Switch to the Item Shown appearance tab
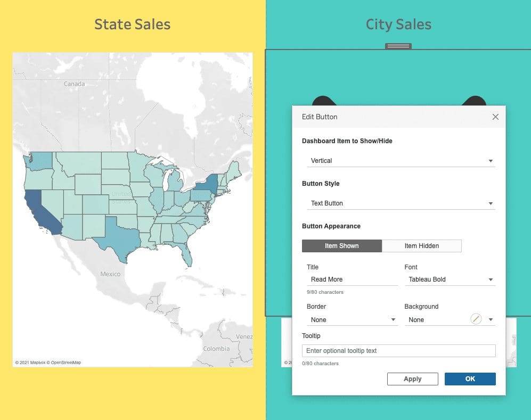The width and height of the screenshot is (531, 420). pyautogui.click(x=341, y=245)
